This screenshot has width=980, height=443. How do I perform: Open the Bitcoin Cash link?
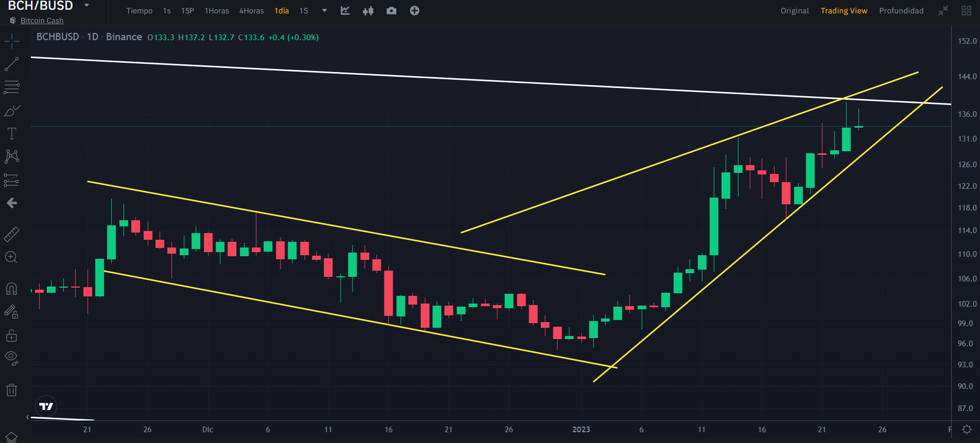click(42, 21)
